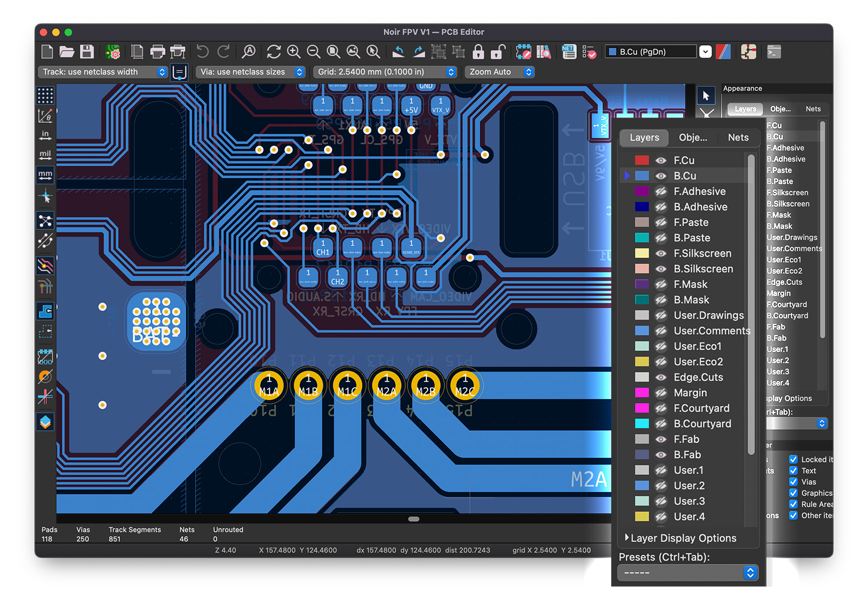
Task: Switch to the Objects tab
Action: (693, 137)
